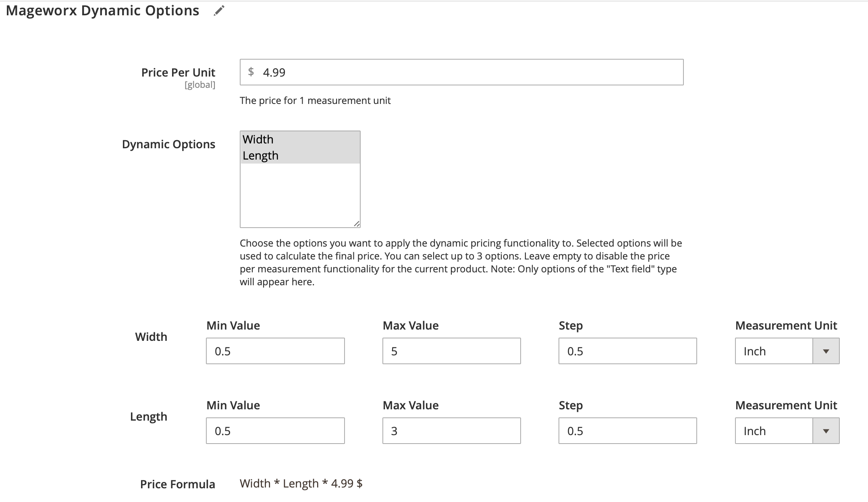Click the 'The price for 1 measurement unit' note

315,100
